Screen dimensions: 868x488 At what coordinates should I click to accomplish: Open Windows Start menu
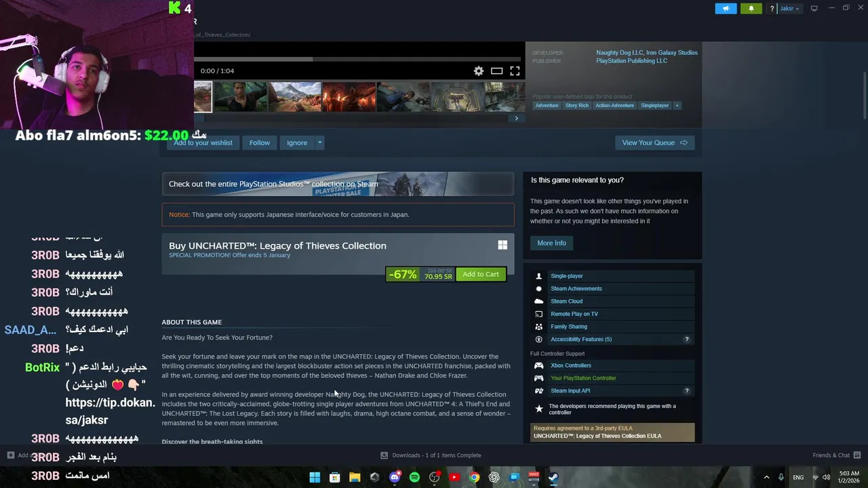[315, 477]
